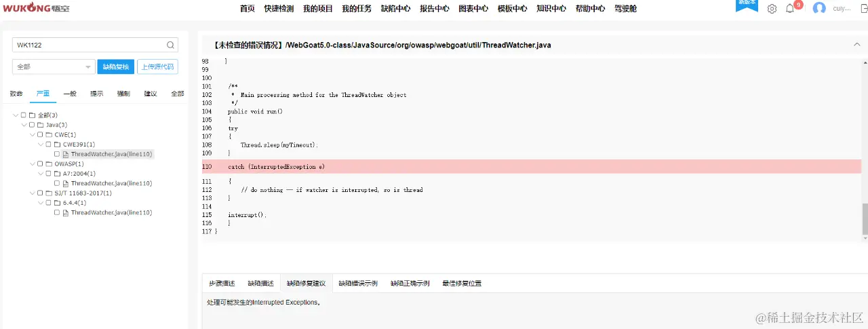
Task: Check ThreadWatcher.java checkbox under CWE391(1)
Action: click(x=57, y=154)
